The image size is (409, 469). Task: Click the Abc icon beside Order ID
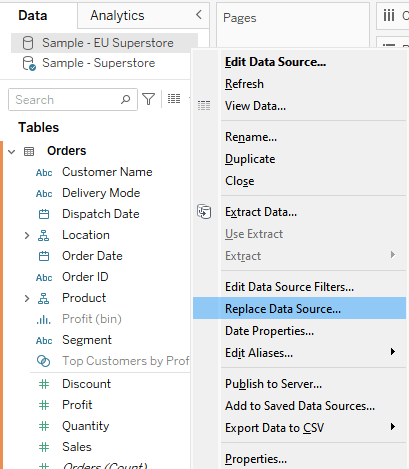coord(44,278)
